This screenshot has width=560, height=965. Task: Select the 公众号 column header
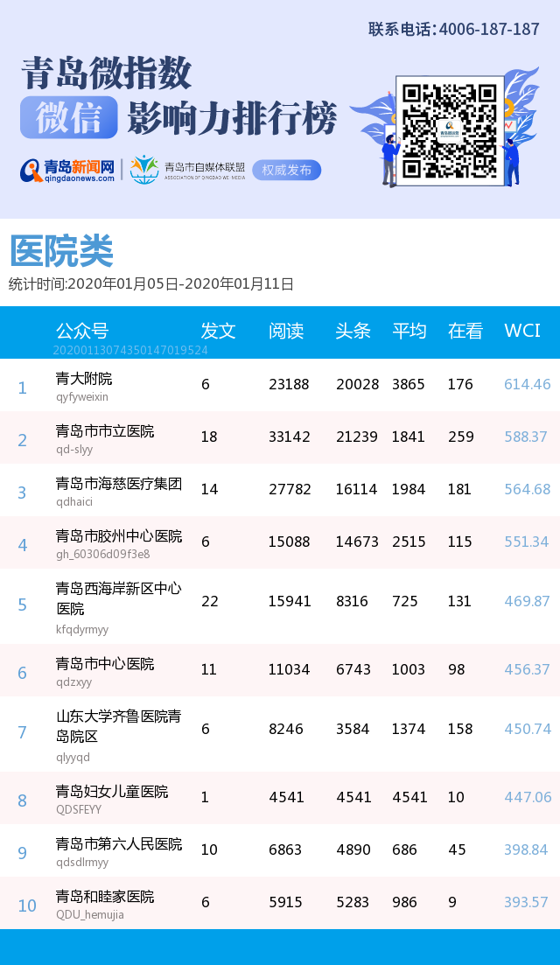[x=82, y=331]
